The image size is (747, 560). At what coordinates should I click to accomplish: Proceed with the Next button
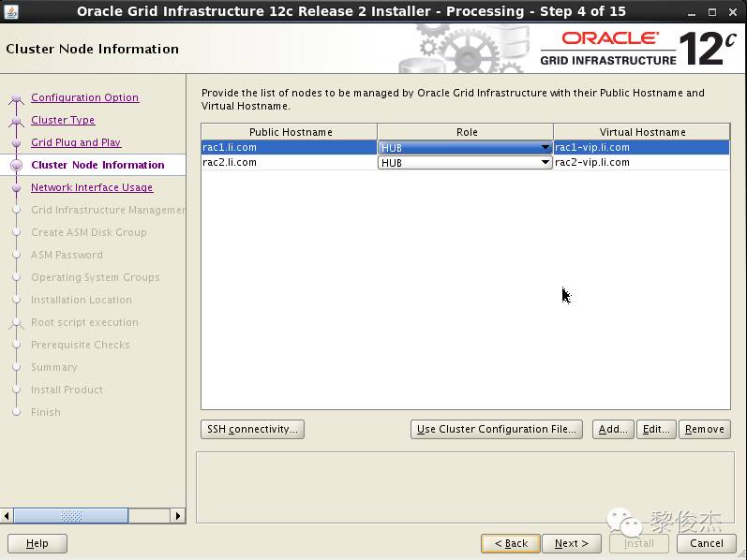click(x=571, y=543)
